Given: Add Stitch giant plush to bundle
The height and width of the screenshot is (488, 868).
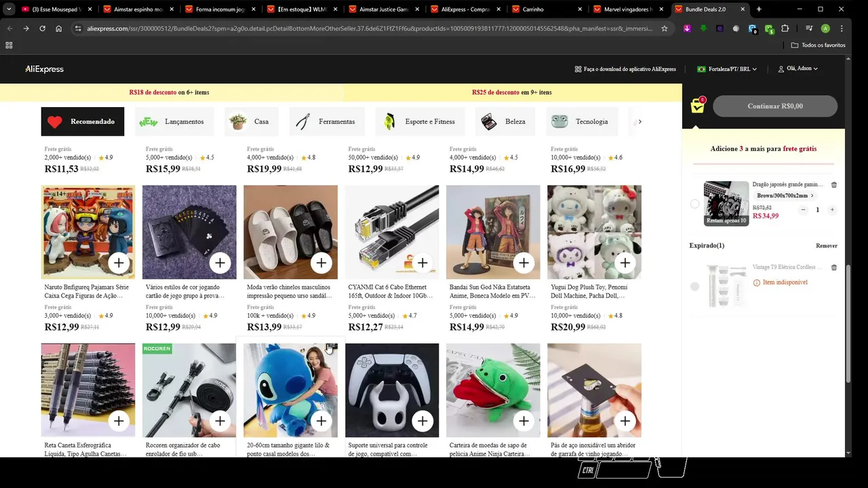Looking at the screenshot, I should 321,421.
